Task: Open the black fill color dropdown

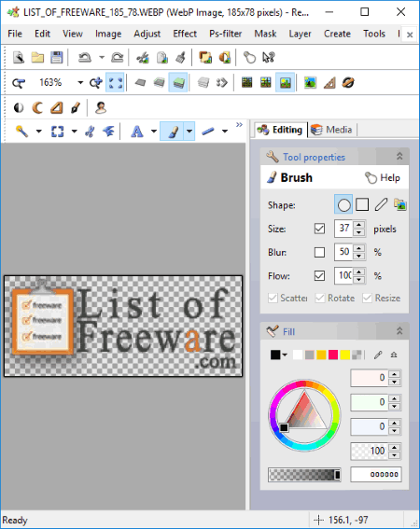Action: (285, 355)
